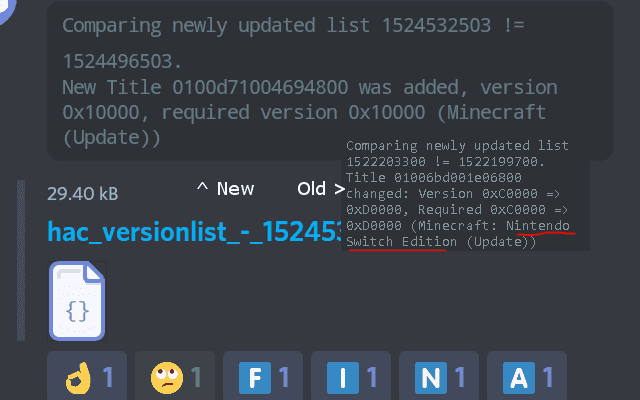This screenshot has width=640, height=400.
Task: Toggle the letter I reaction
Action: tap(351, 377)
